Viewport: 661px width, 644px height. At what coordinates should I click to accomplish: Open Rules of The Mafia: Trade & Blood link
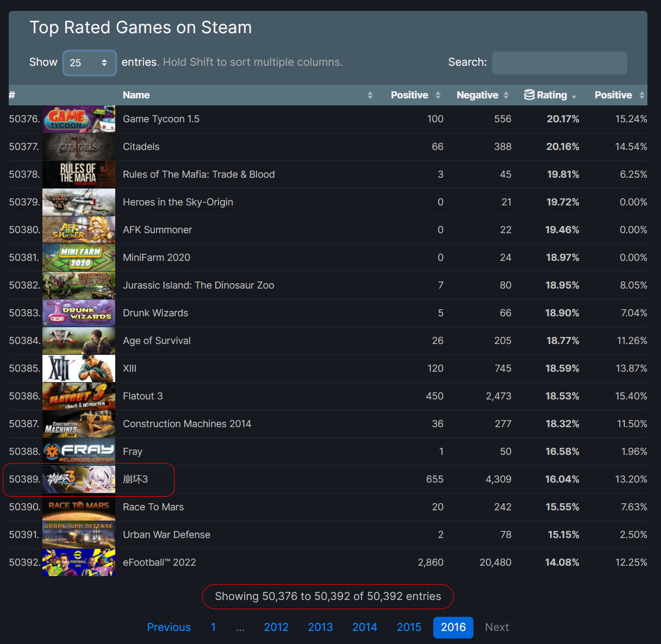click(199, 174)
